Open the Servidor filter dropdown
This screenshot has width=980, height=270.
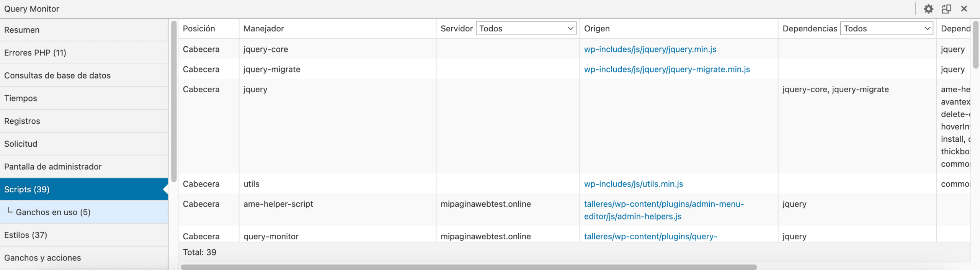pos(526,29)
